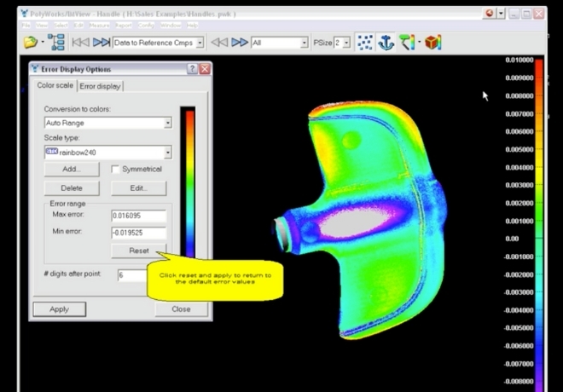Click the help question mark in dialog title
The height and width of the screenshot is (392, 563).
pyautogui.click(x=193, y=69)
